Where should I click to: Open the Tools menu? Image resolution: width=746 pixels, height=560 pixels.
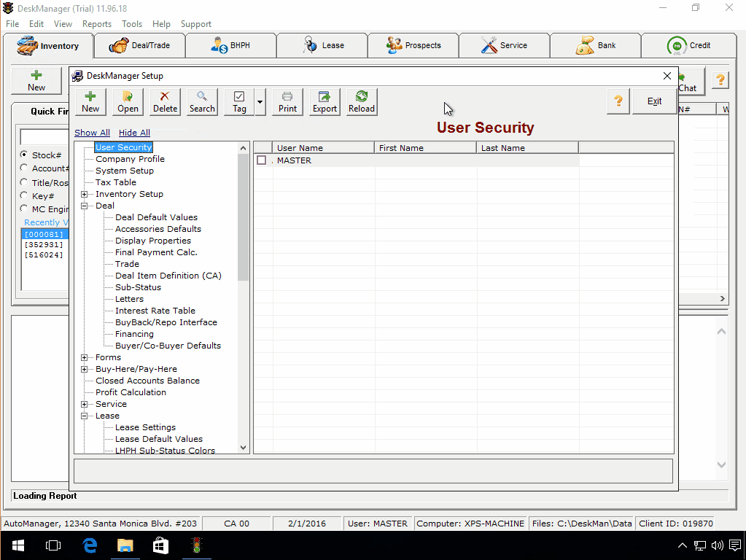click(x=132, y=24)
